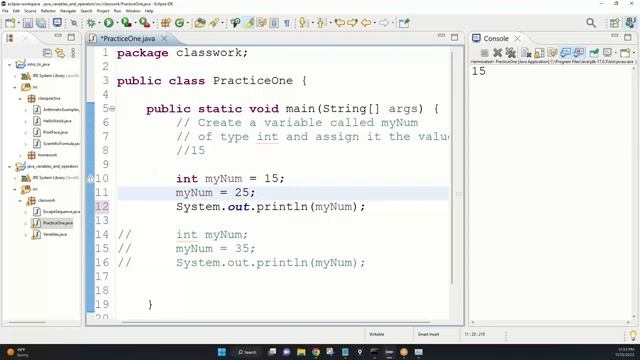The image size is (640, 360).
Task: Switch to the Java perspective icon
Action: point(630,23)
